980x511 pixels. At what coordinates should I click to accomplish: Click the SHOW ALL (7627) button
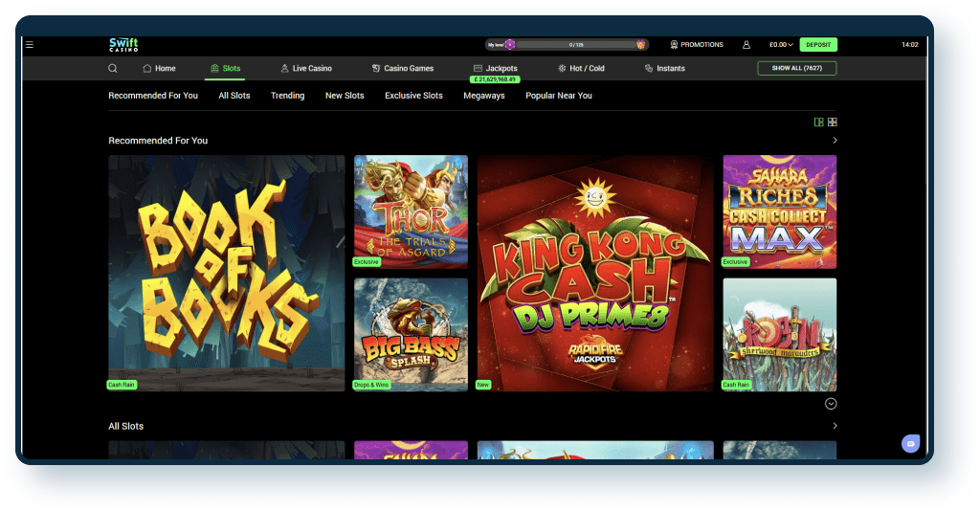pyautogui.click(x=797, y=68)
